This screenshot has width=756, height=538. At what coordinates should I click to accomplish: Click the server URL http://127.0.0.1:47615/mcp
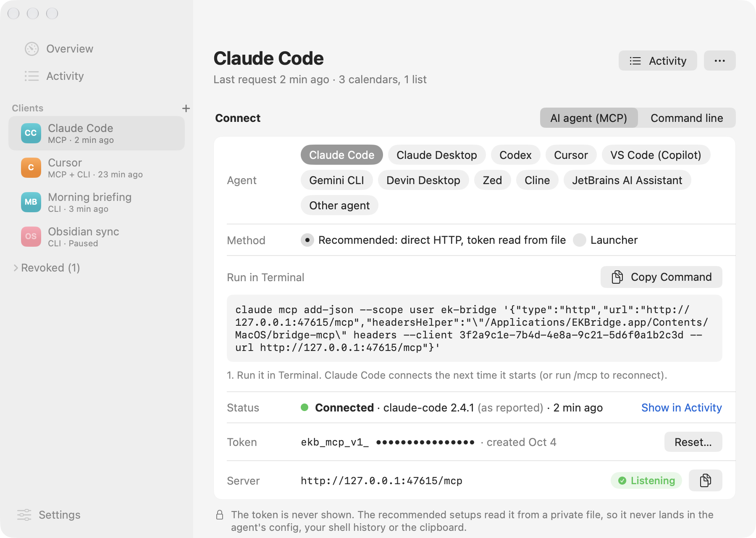pyautogui.click(x=381, y=481)
